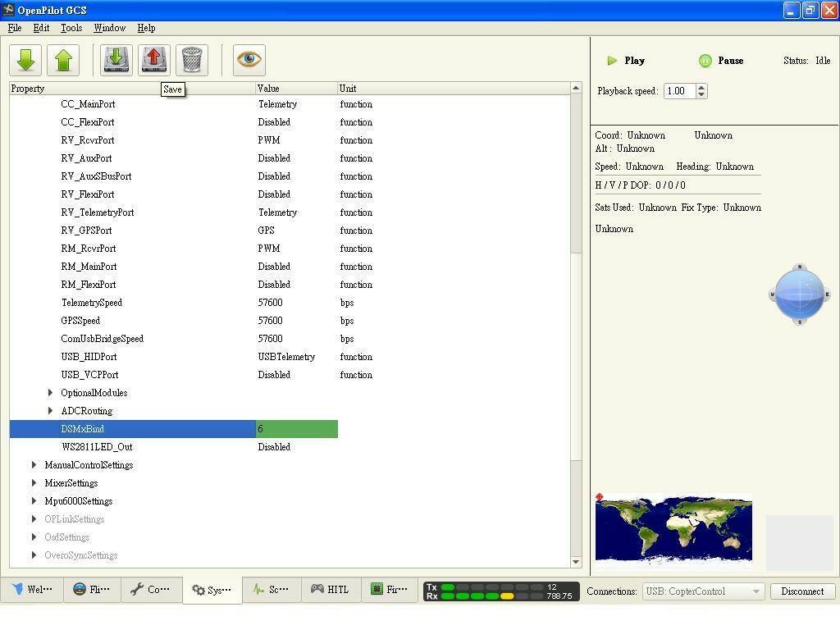
Task: Click the Value column header
Action: (296, 89)
